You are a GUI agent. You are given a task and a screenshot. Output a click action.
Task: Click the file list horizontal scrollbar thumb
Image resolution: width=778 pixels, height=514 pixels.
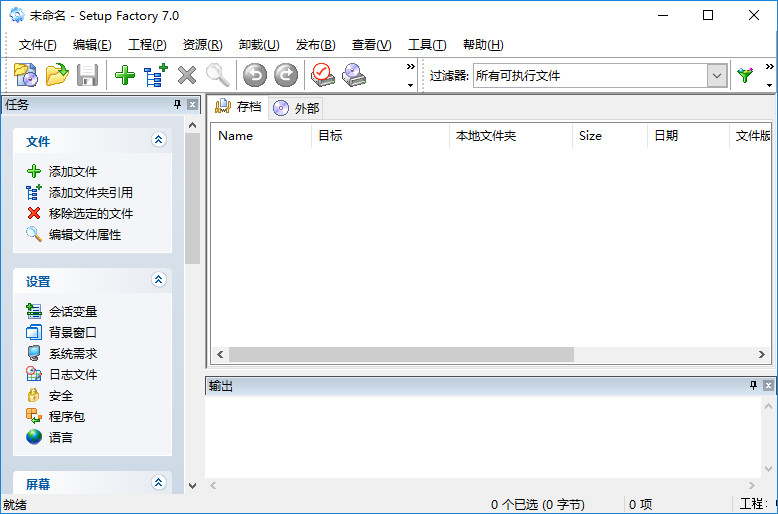[401, 354]
